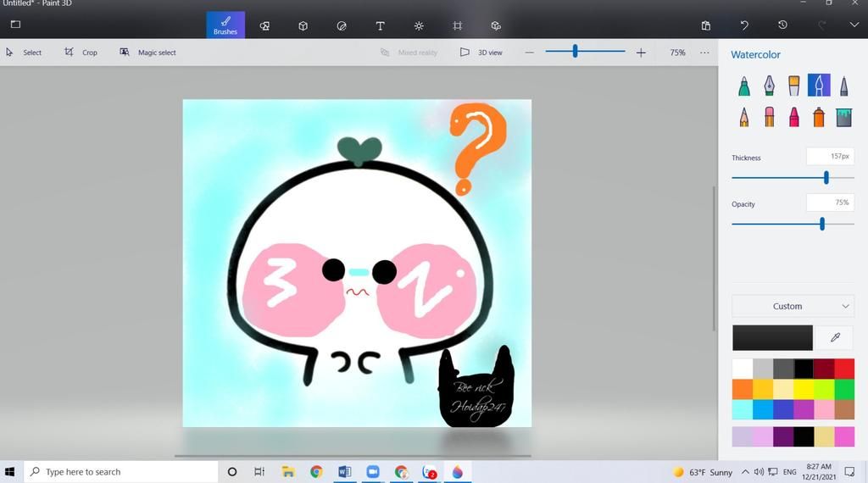Select the Marker brush
868x483 pixels.
[744, 86]
